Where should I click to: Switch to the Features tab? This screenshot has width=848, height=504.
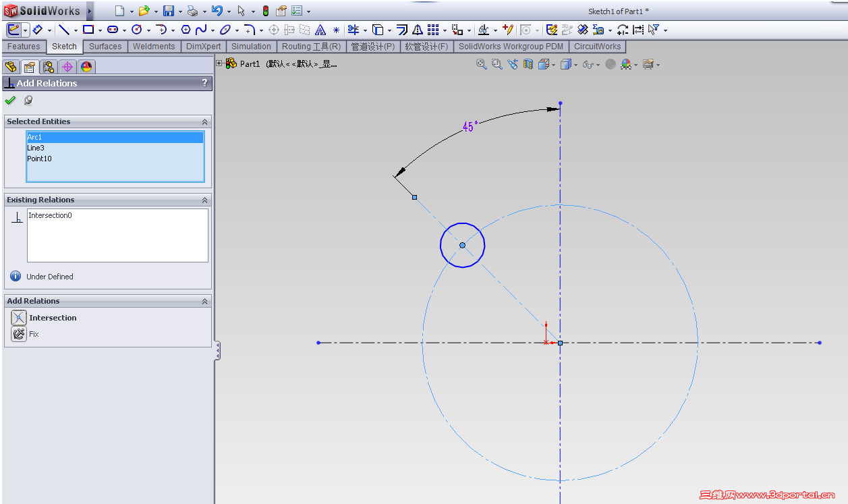tap(24, 47)
